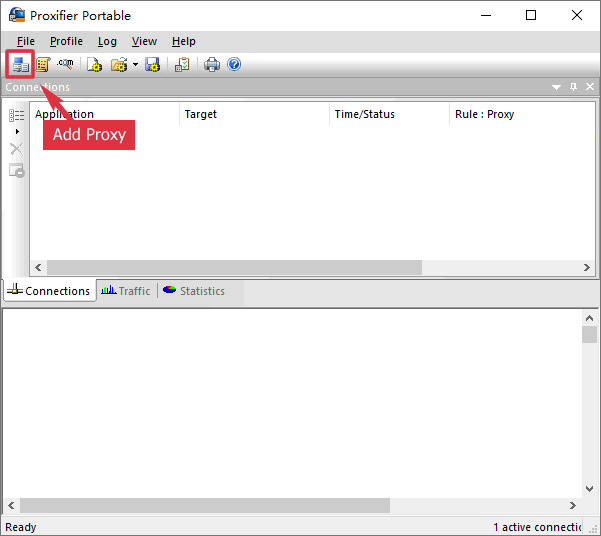Click the window-with-minus icon in the sidebar
The image size is (601, 536).
[16, 170]
